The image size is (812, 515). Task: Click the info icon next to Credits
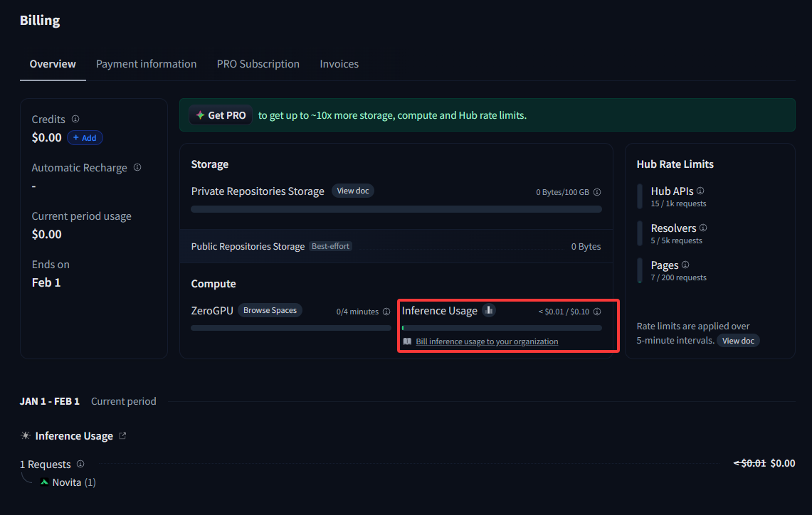tap(75, 120)
